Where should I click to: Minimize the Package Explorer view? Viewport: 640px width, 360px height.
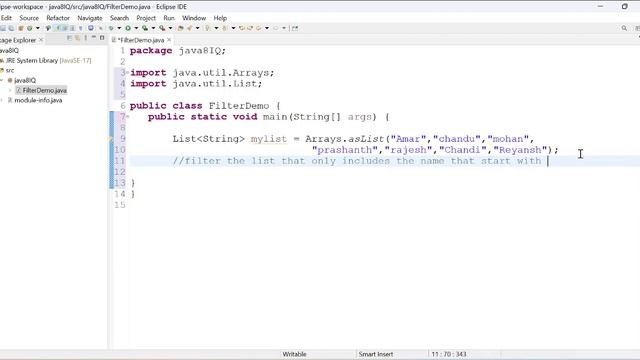(94, 38)
